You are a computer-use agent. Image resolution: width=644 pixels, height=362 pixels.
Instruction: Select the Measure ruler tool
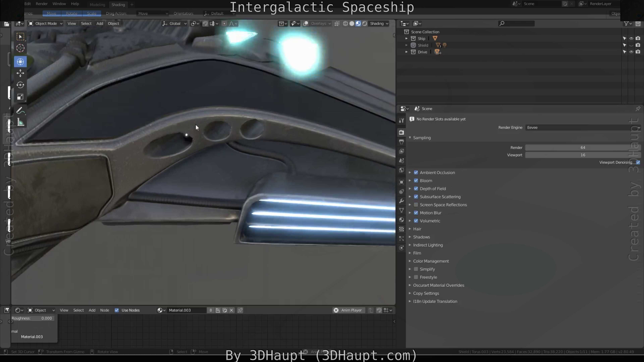20,122
